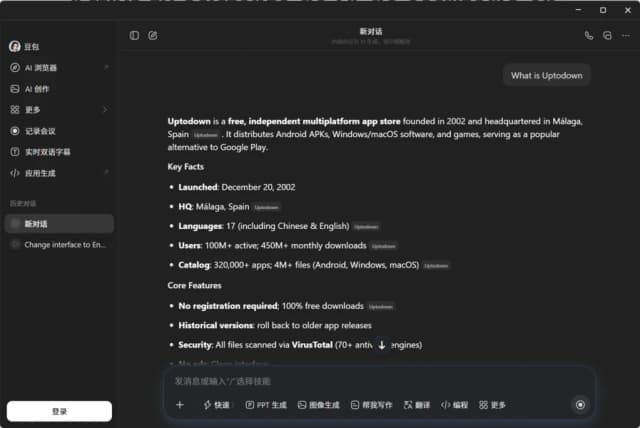Click the plus attachment icon
640x428 pixels.
pyautogui.click(x=180, y=405)
